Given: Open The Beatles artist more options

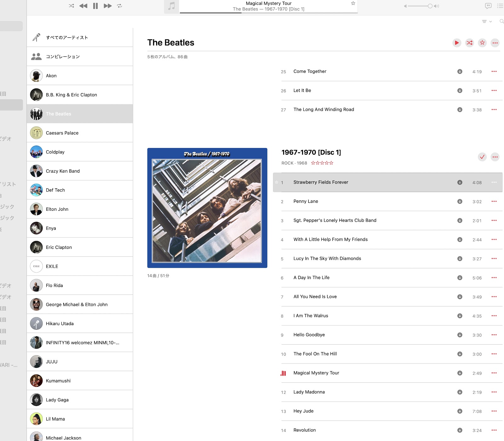Looking at the screenshot, I should tap(495, 43).
